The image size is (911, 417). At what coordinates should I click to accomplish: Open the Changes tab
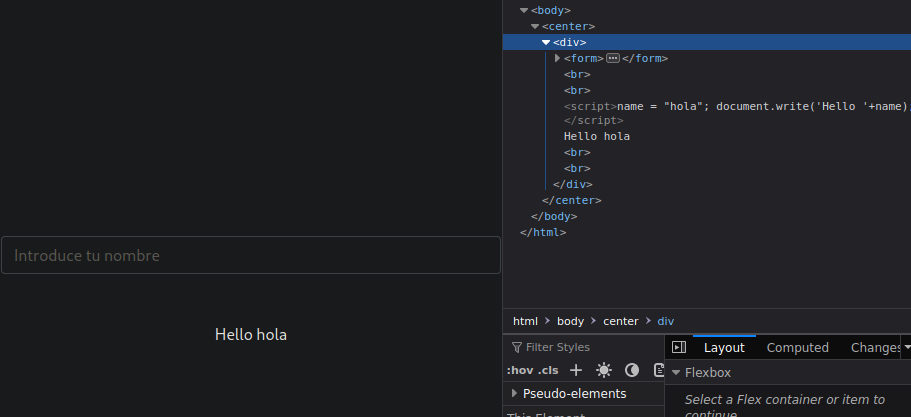coord(875,347)
